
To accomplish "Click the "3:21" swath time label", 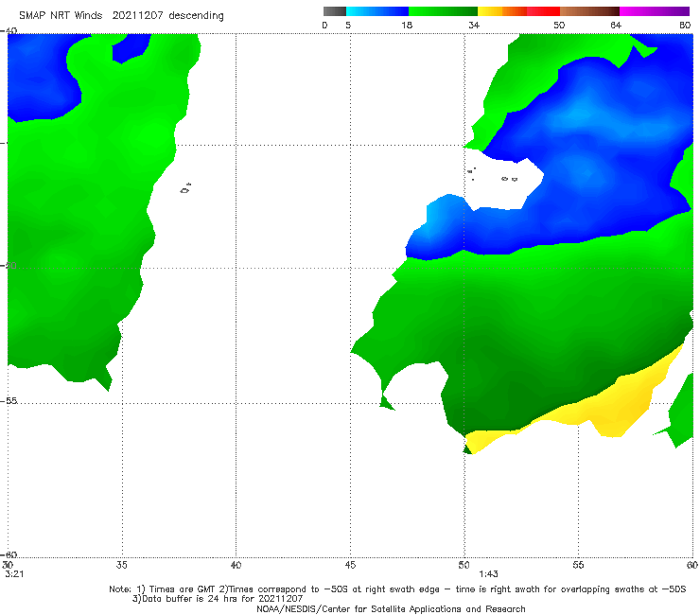I will [x=14, y=574].
